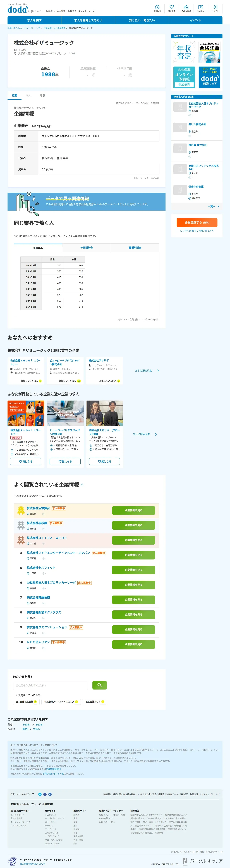The height and width of the screenshot is (868, 230).
Task: Mark the スマサポ job as 気になる
Action: [105, 462]
